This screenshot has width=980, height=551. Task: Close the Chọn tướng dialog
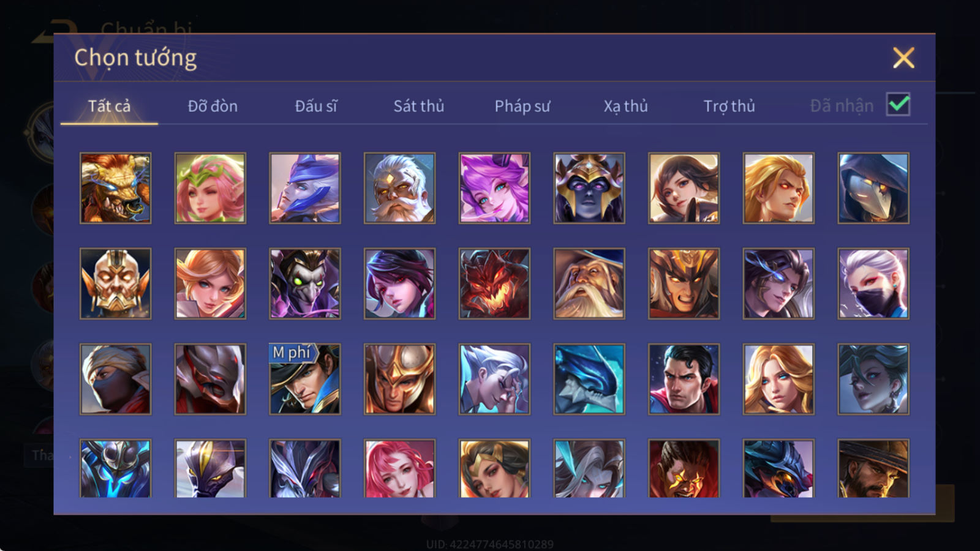[903, 58]
